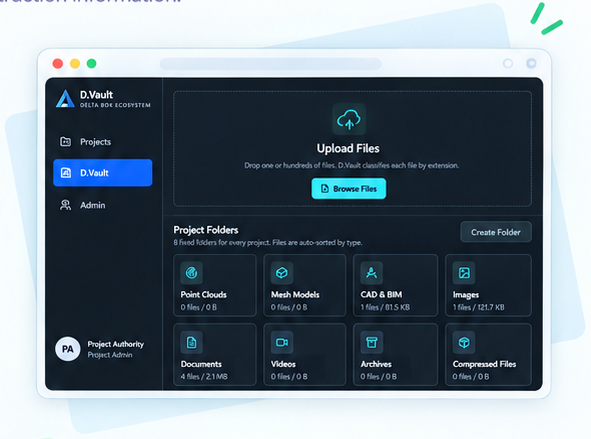
Task: Click the 'Drop one or hundreds of files' description
Action: click(352, 165)
